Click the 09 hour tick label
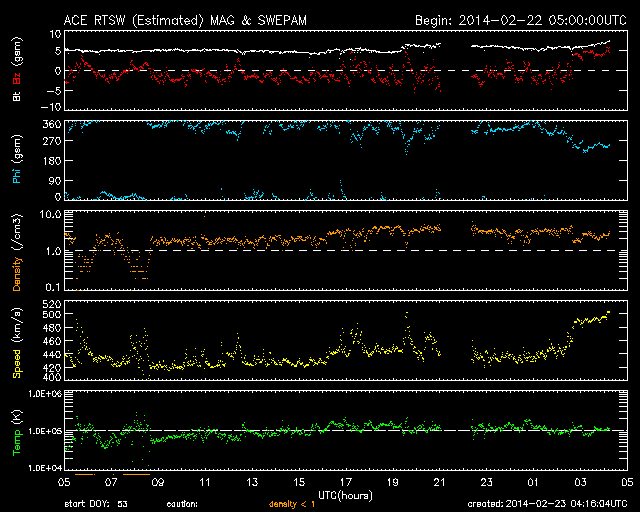640x512 pixels. (x=156, y=482)
